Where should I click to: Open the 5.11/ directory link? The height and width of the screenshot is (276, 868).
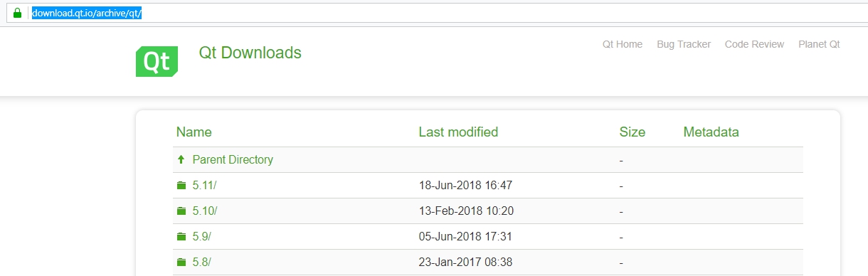point(204,186)
